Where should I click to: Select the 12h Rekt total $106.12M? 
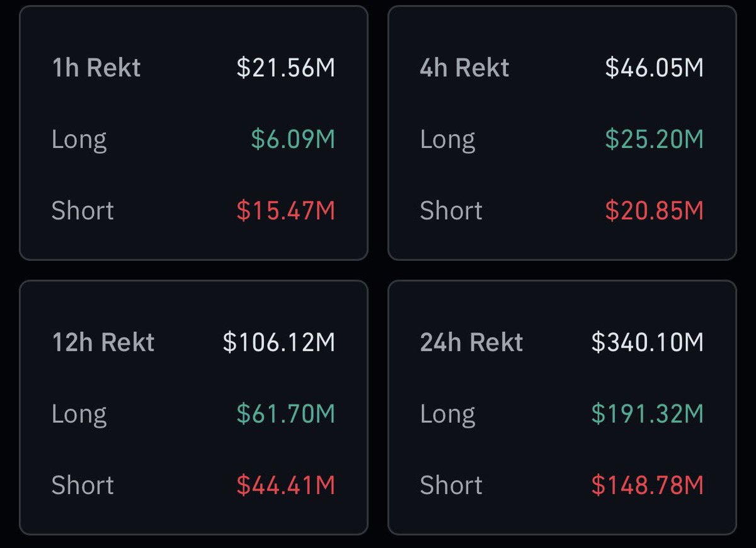tap(279, 342)
